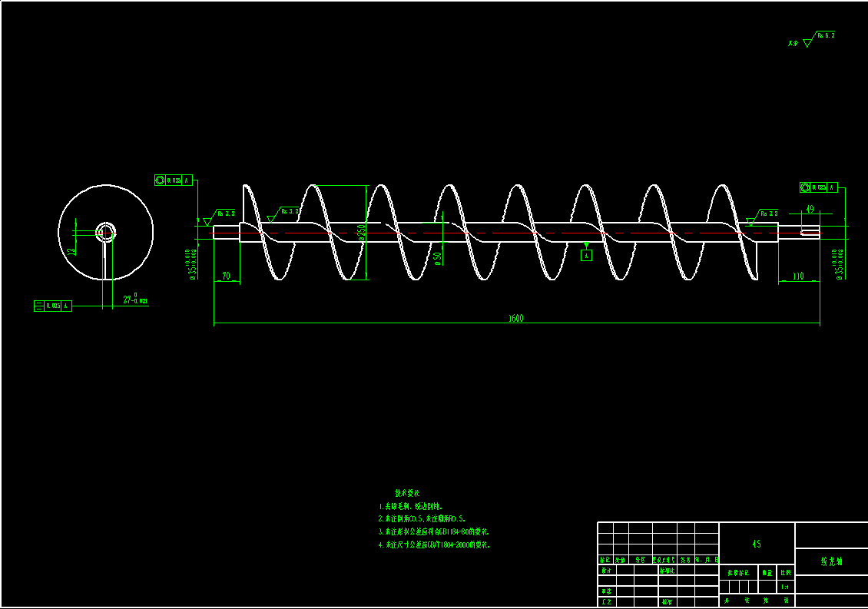868x609 pixels.
Task: Select the roughness symbol above the first flight
Action: pyautogui.click(x=283, y=215)
